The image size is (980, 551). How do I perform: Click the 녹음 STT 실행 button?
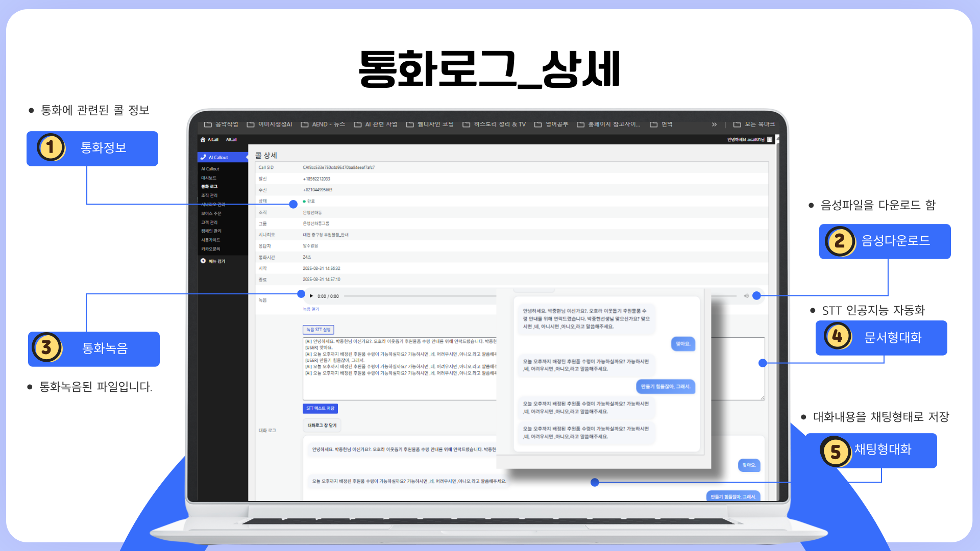[x=318, y=330]
